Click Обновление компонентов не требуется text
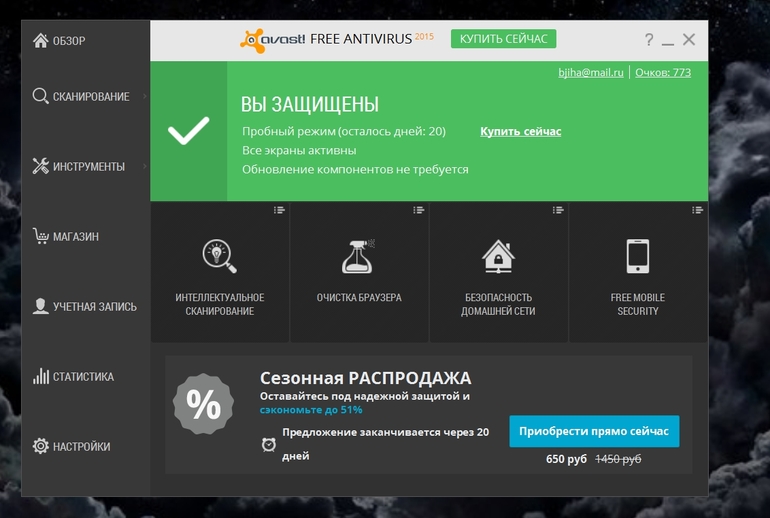Screen dimensions: 770x518 coord(355,169)
